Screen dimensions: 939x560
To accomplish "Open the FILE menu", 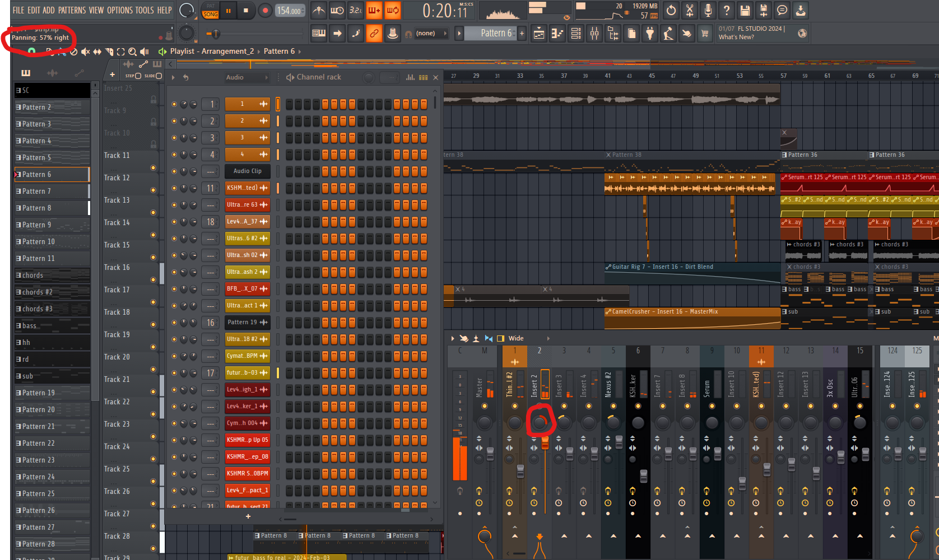I will 18,10.
